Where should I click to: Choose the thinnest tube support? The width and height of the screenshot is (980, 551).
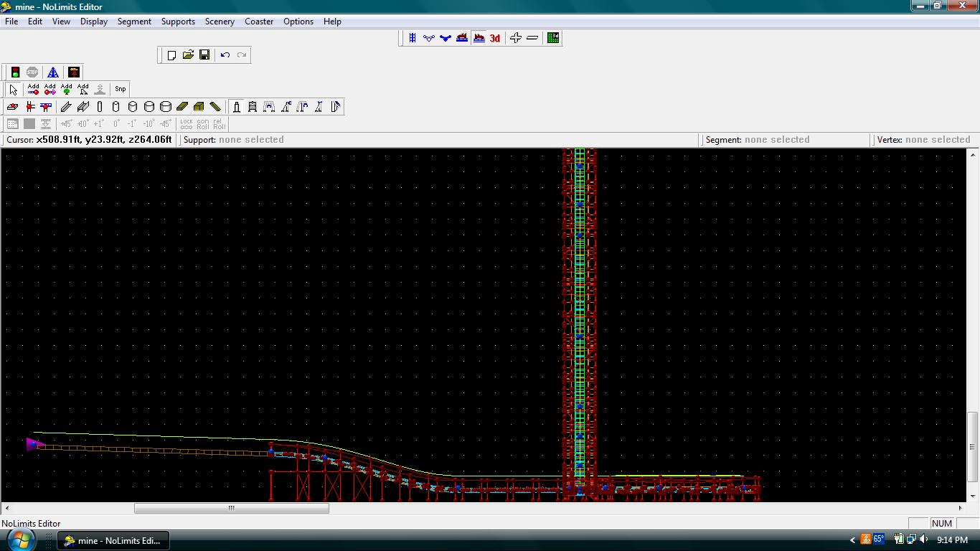(x=100, y=107)
